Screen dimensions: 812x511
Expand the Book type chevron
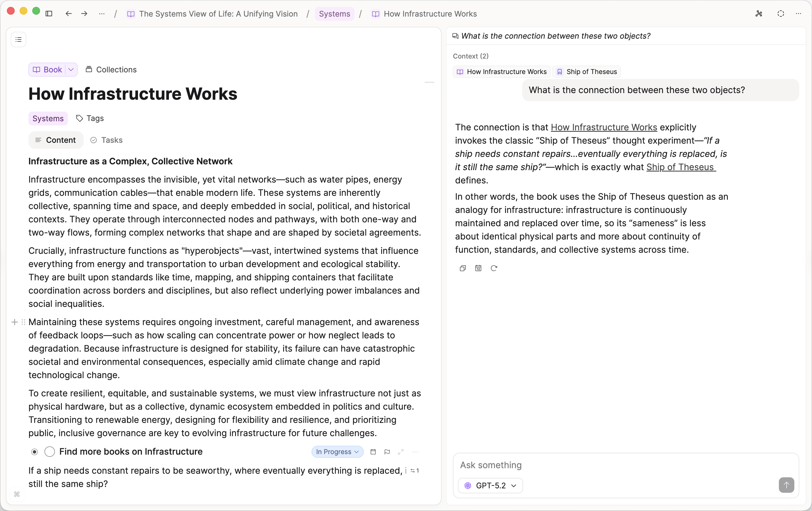71,70
